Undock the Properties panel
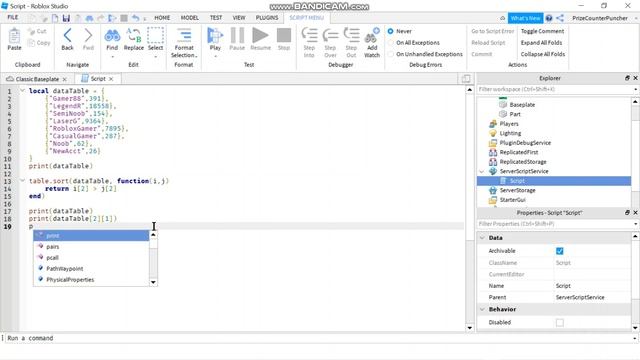 point(627,212)
